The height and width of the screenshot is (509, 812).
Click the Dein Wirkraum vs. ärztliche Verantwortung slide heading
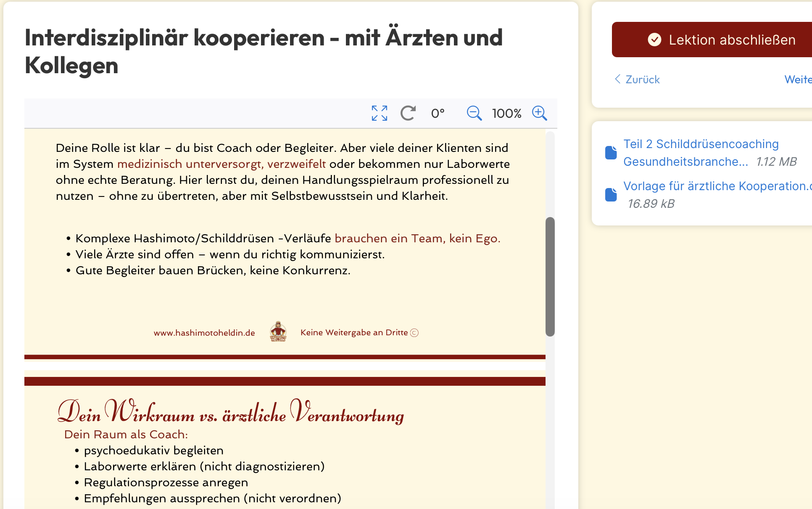(230, 412)
